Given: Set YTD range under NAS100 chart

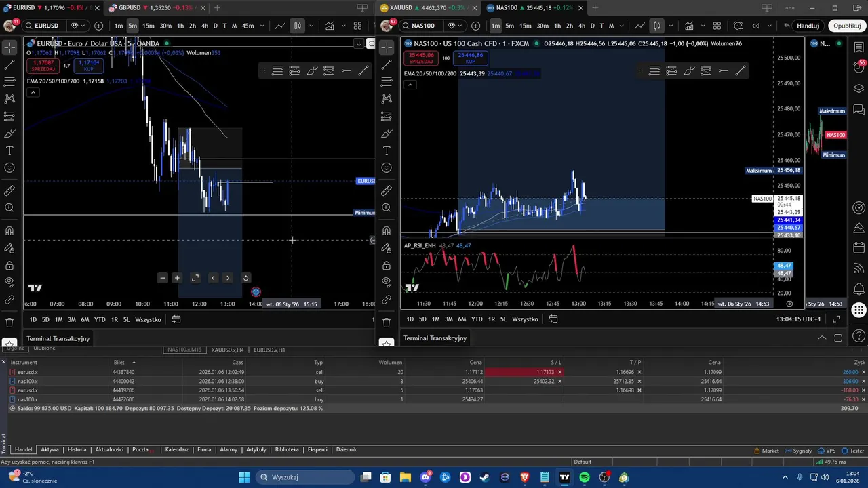Looking at the screenshot, I should pyautogui.click(x=477, y=319).
